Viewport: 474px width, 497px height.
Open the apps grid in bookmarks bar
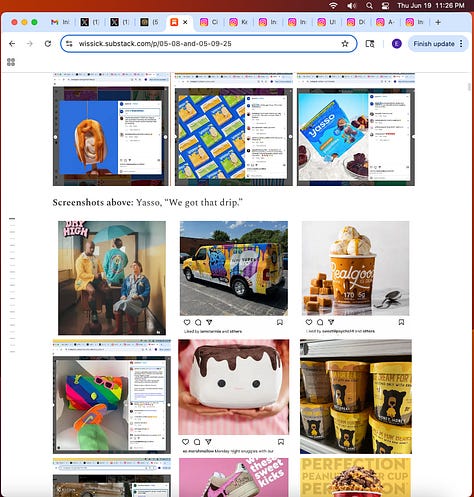pyautogui.click(x=11, y=62)
